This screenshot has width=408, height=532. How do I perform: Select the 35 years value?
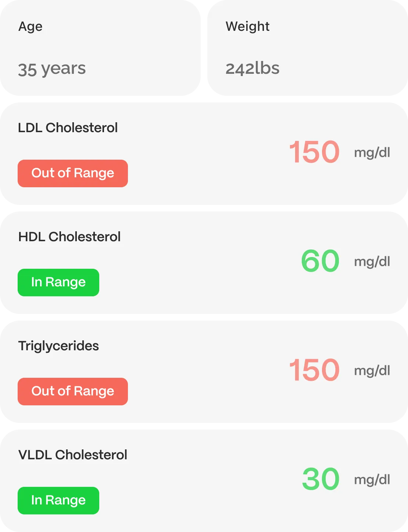click(52, 69)
